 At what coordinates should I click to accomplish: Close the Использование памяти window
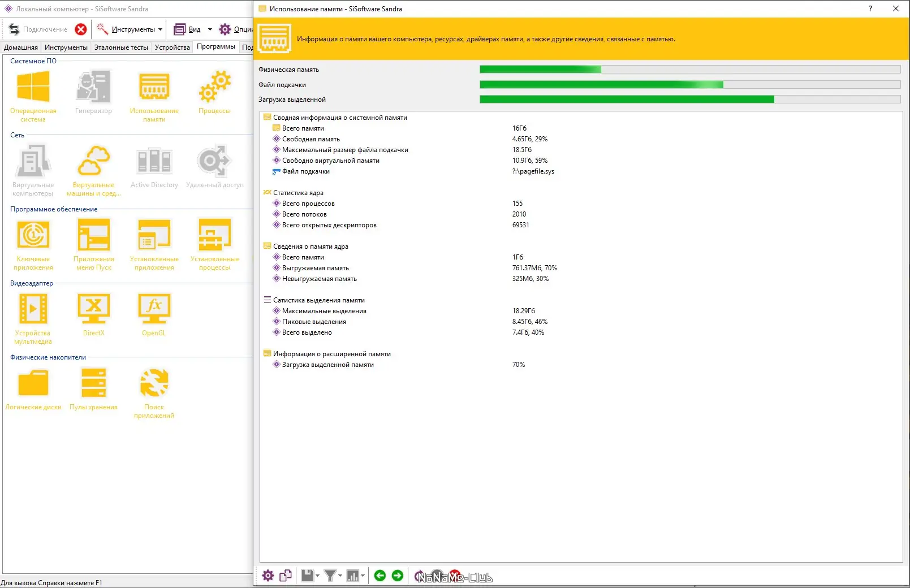point(896,8)
